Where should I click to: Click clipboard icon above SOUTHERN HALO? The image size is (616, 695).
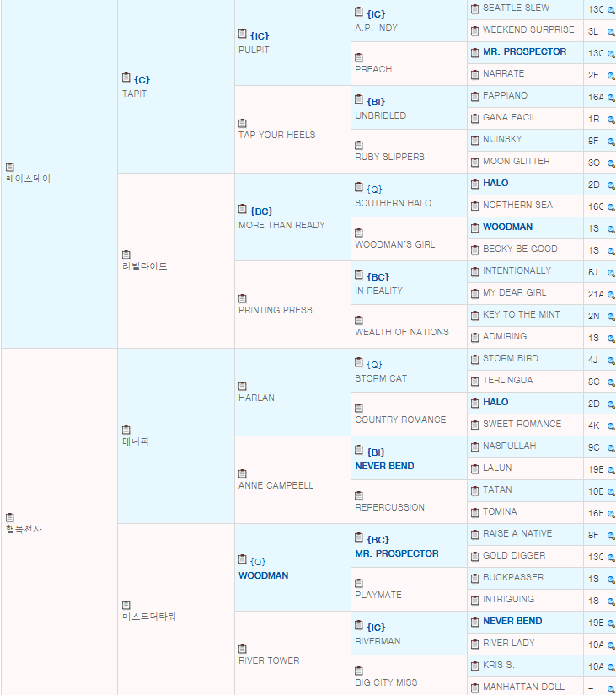tap(359, 187)
